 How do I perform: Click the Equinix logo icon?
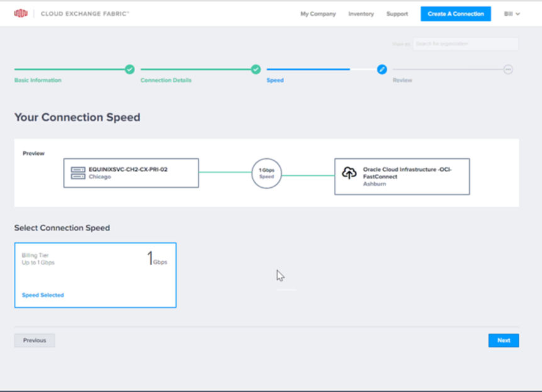[x=21, y=13]
